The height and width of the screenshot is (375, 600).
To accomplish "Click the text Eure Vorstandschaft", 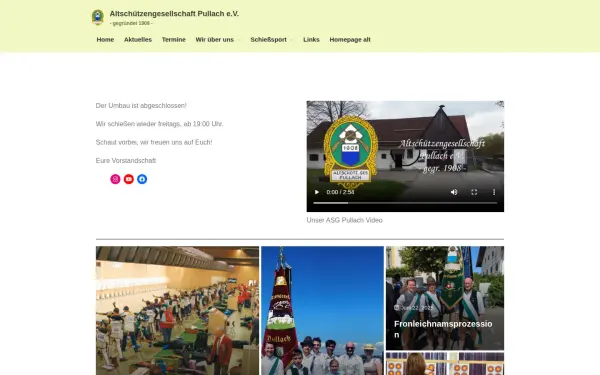I will pyautogui.click(x=126, y=161).
